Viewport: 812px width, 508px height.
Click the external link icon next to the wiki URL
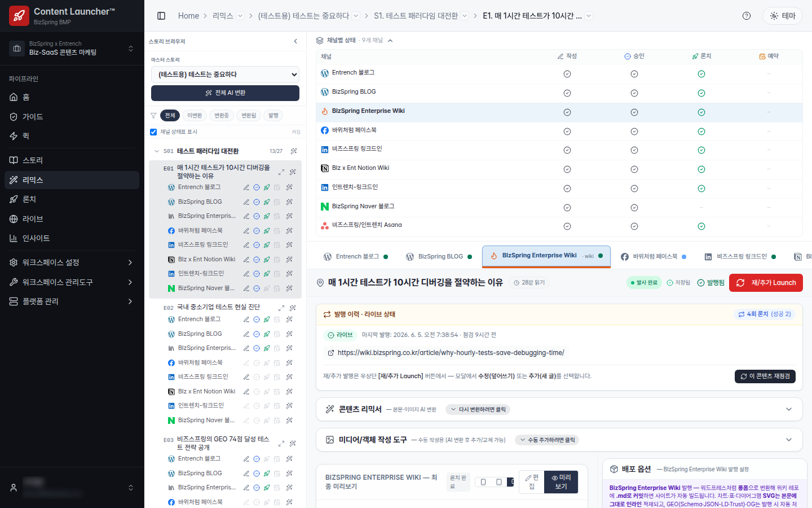tap(331, 353)
